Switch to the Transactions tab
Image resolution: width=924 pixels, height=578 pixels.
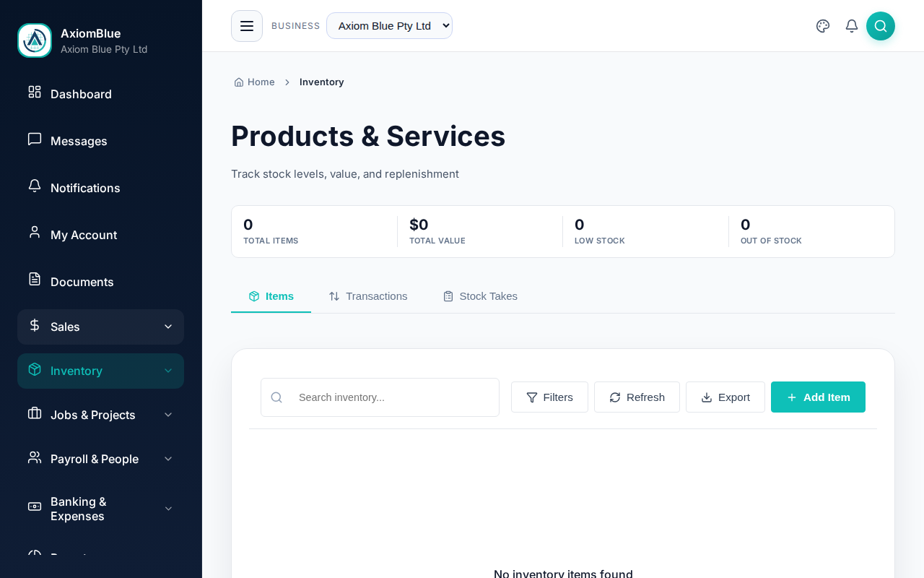click(368, 296)
